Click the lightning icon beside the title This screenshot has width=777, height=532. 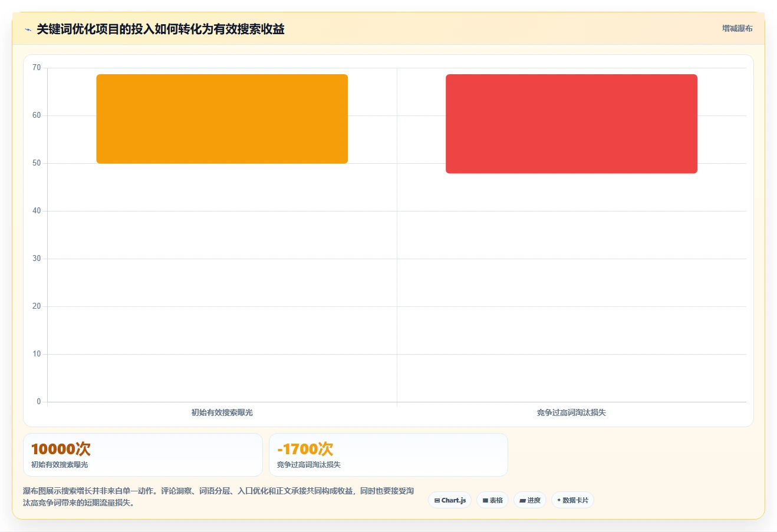click(28, 29)
